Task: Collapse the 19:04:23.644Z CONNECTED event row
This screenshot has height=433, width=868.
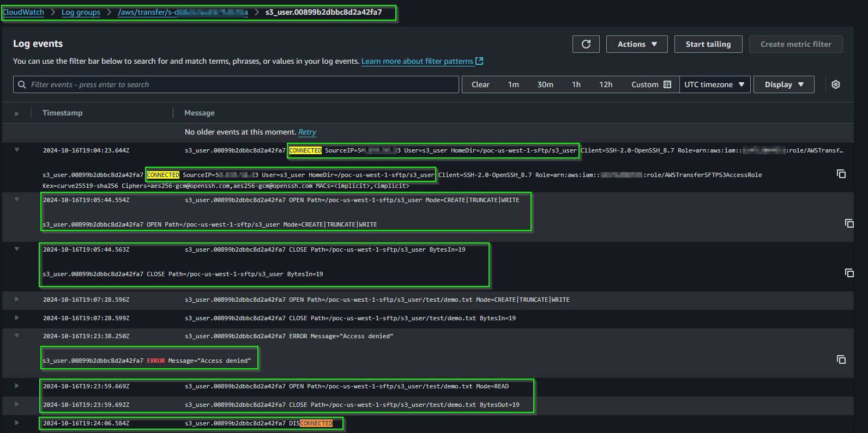Action: point(17,150)
